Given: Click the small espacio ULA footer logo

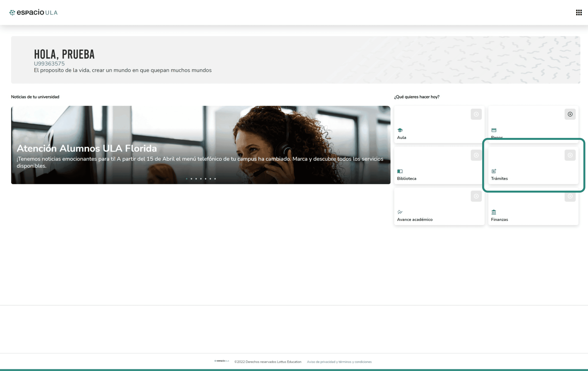Looking at the screenshot, I should [222, 361].
